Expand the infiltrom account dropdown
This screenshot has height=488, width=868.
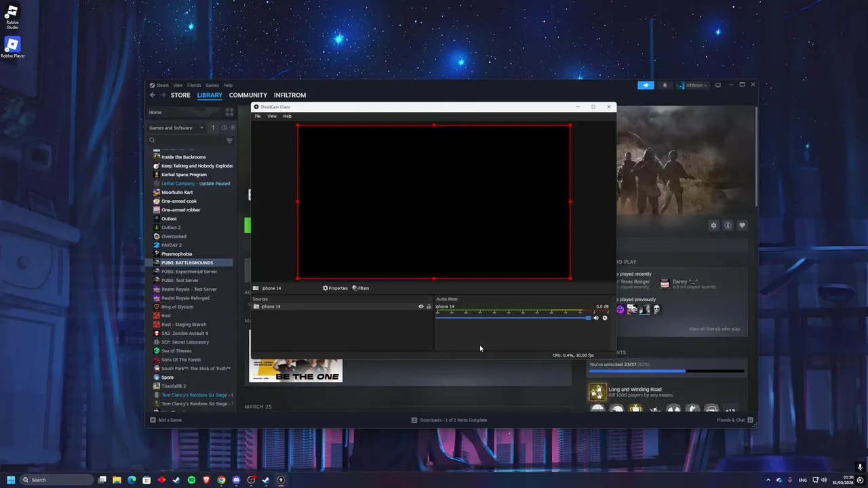point(692,85)
